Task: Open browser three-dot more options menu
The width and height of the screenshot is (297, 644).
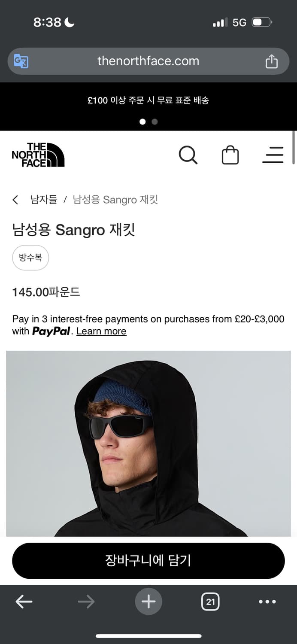Action: (267, 601)
